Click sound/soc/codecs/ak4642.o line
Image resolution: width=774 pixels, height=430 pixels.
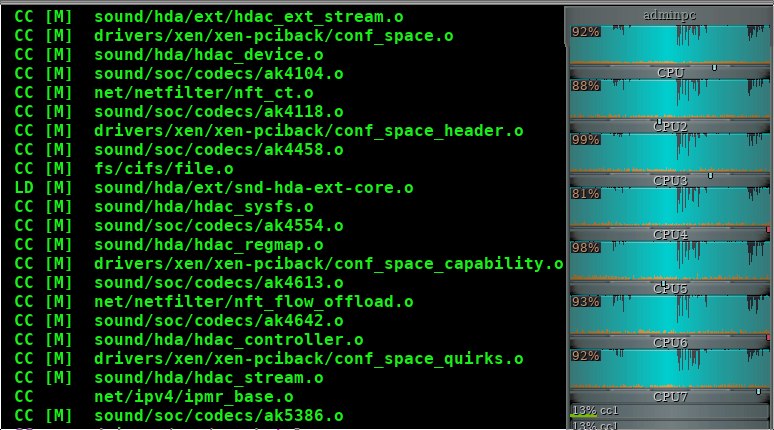[179, 321]
